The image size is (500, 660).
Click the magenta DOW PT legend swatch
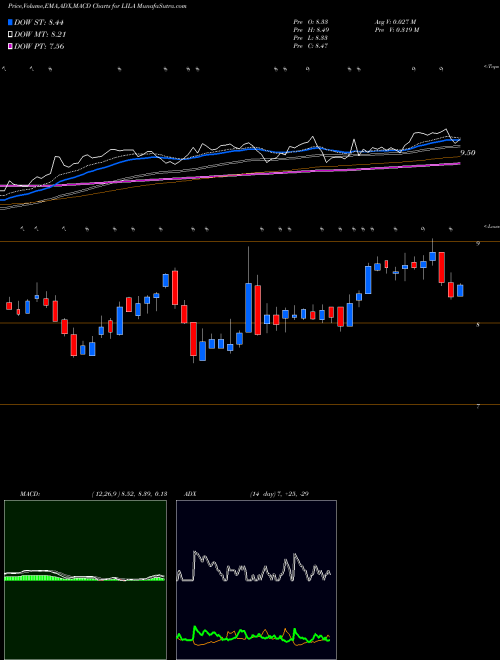coord(10,46)
